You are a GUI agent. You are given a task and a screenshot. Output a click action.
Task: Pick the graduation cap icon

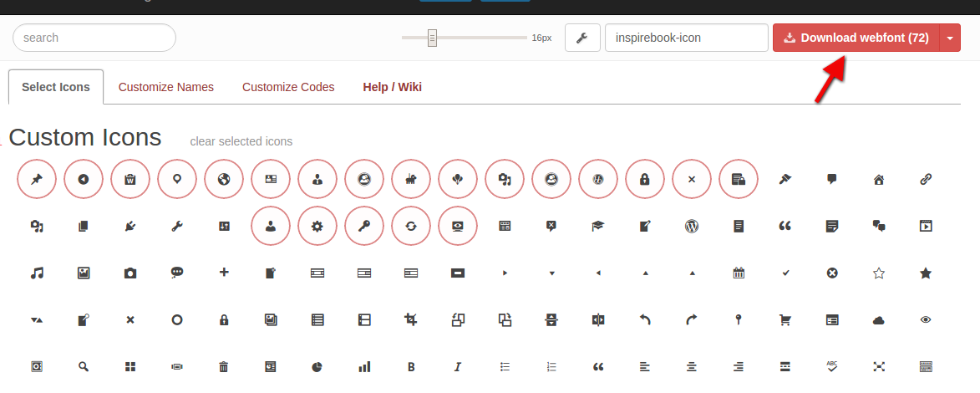(597, 226)
